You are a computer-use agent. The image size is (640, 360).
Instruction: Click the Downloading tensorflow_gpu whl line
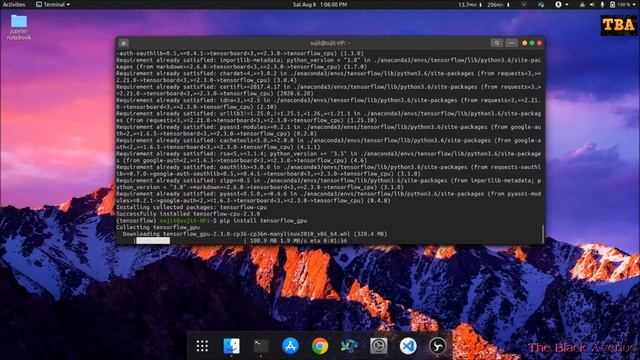click(255, 234)
